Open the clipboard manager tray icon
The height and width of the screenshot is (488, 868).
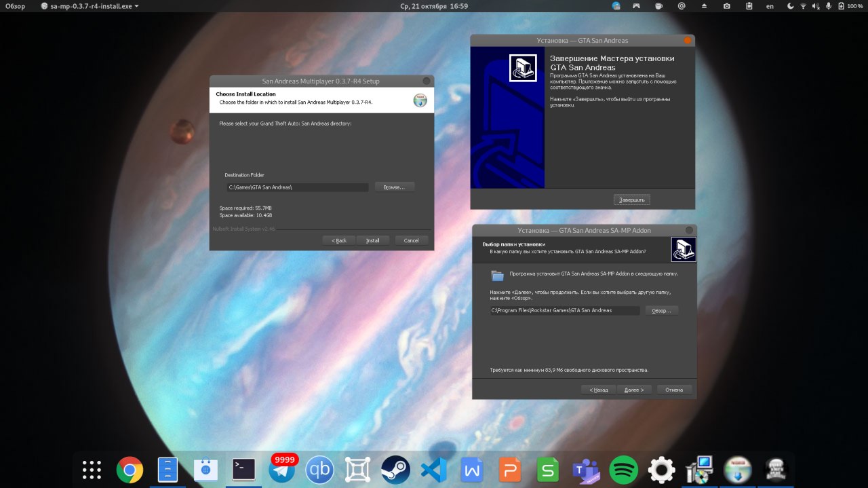coord(749,5)
